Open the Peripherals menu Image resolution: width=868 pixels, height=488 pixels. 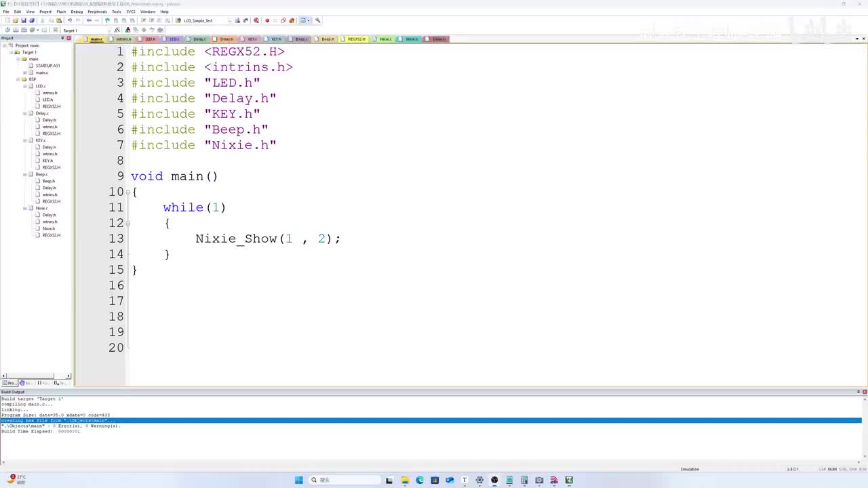97,12
